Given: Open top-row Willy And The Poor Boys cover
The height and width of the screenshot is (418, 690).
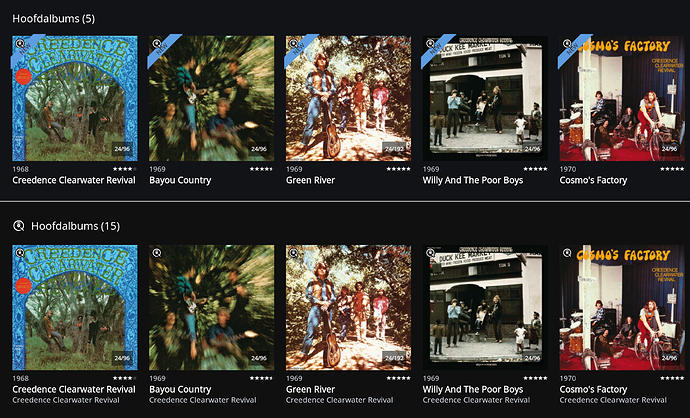Looking at the screenshot, I should 485,98.
